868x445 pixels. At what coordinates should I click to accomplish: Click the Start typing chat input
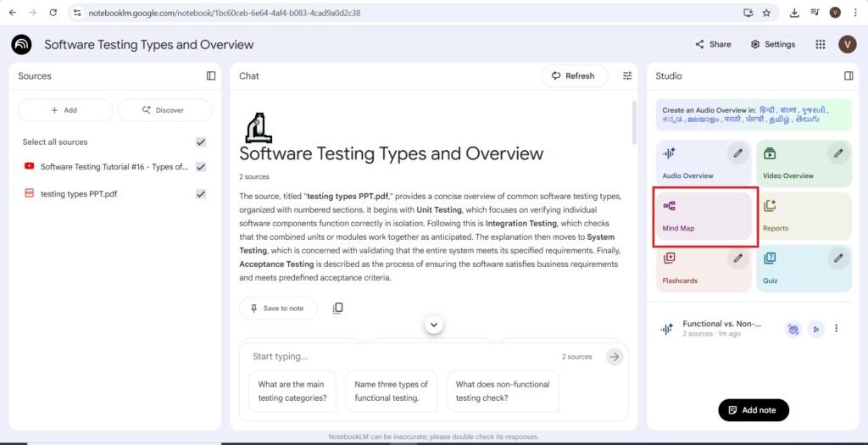[x=398, y=357]
